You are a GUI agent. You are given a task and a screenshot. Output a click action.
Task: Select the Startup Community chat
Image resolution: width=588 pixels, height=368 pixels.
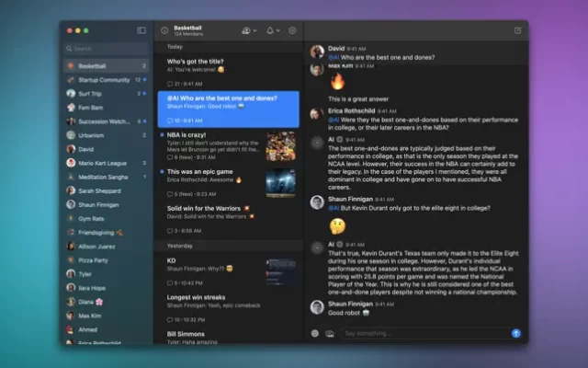103,80
